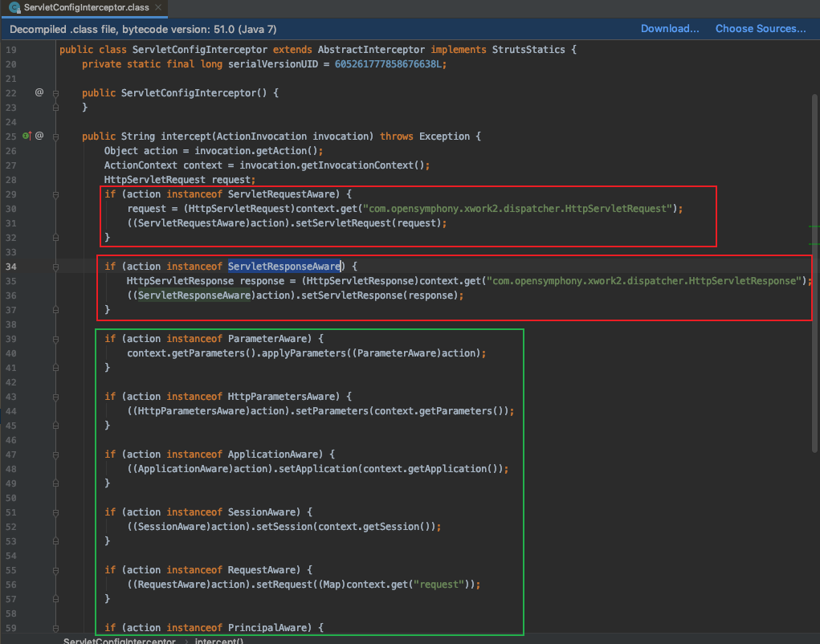Click the intercept() breadcrumb at the bottom
820x644 pixels.
pyautogui.click(x=219, y=640)
